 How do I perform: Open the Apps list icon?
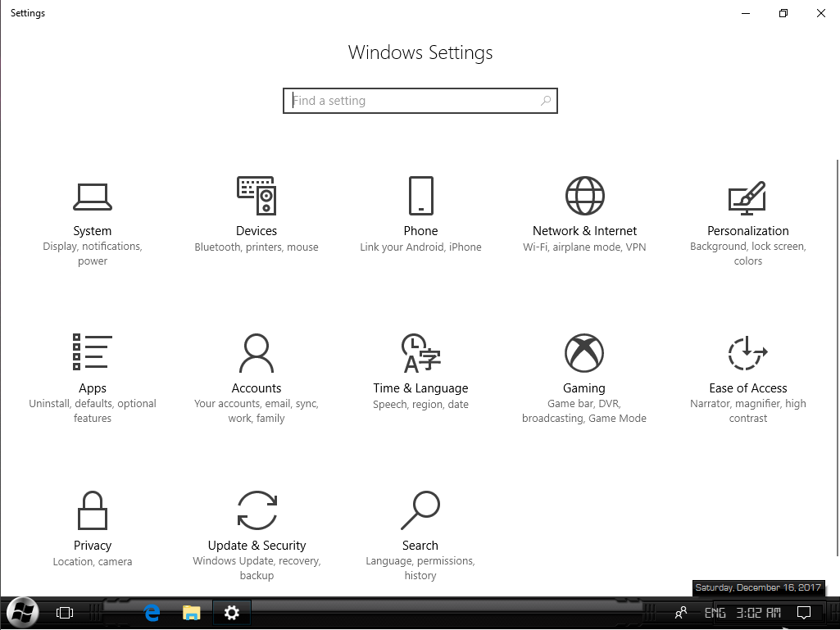click(x=92, y=352)
